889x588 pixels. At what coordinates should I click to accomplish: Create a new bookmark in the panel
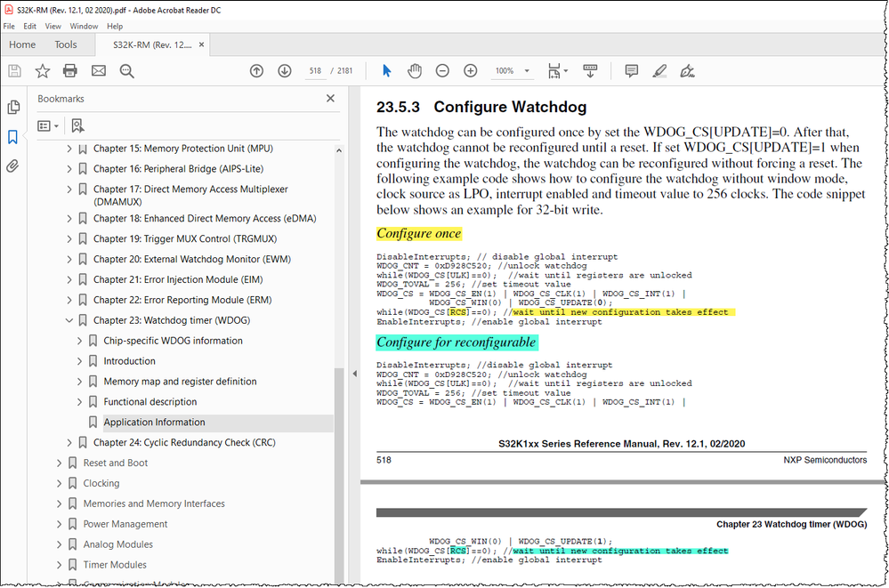point(77,125)
